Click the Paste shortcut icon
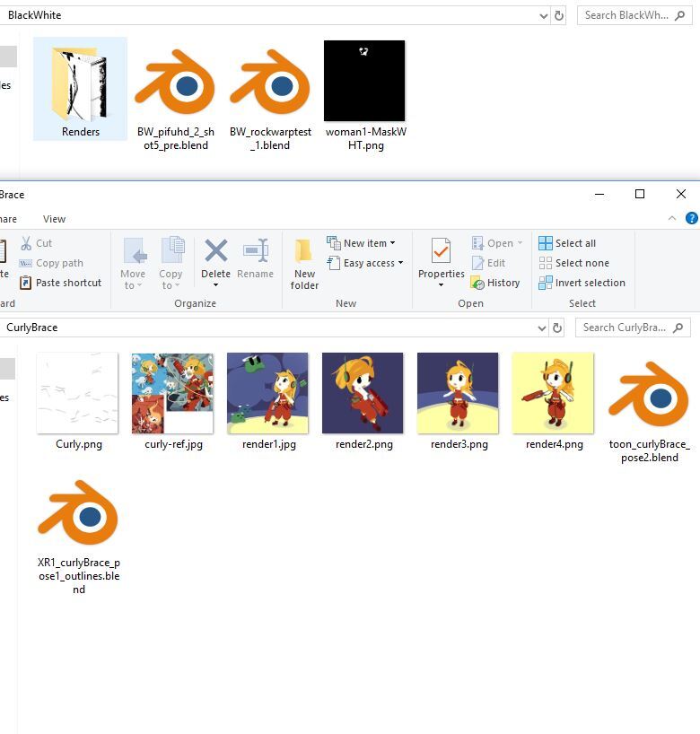This screenshot has width=700, height=734. click(25, 283)
